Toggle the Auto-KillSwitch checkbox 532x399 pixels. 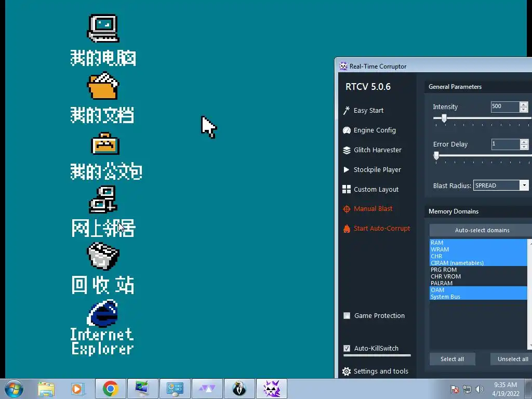(347, 349)
